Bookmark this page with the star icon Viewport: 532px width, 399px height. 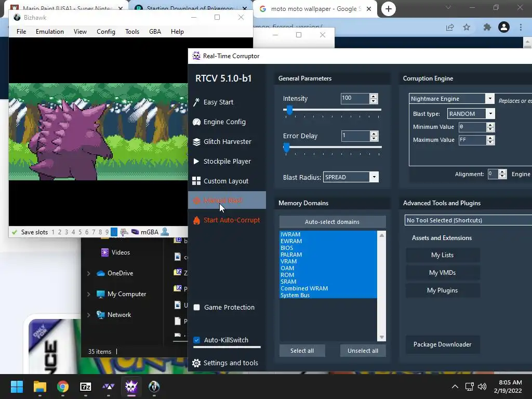click(467, 27)
